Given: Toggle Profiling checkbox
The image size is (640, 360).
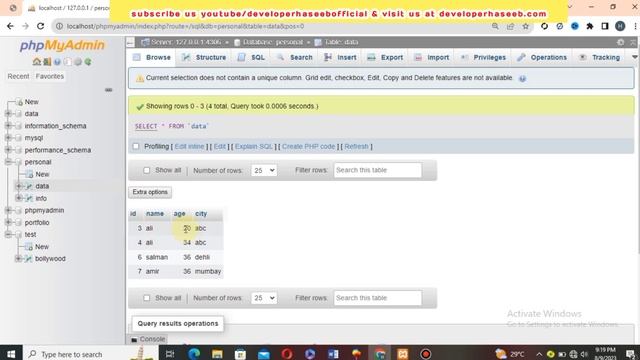Looking at the screenshot, I should tap(136, 146).
